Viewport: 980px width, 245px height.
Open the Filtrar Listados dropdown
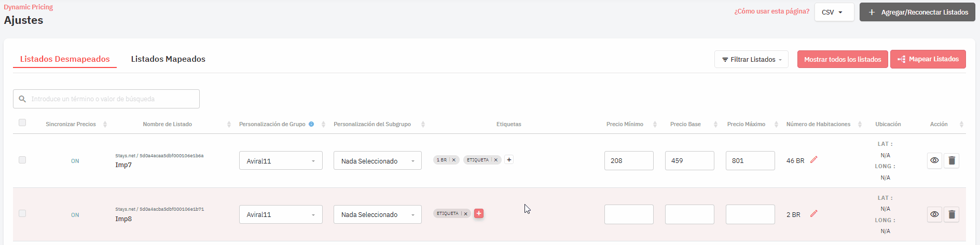(751, 59)
